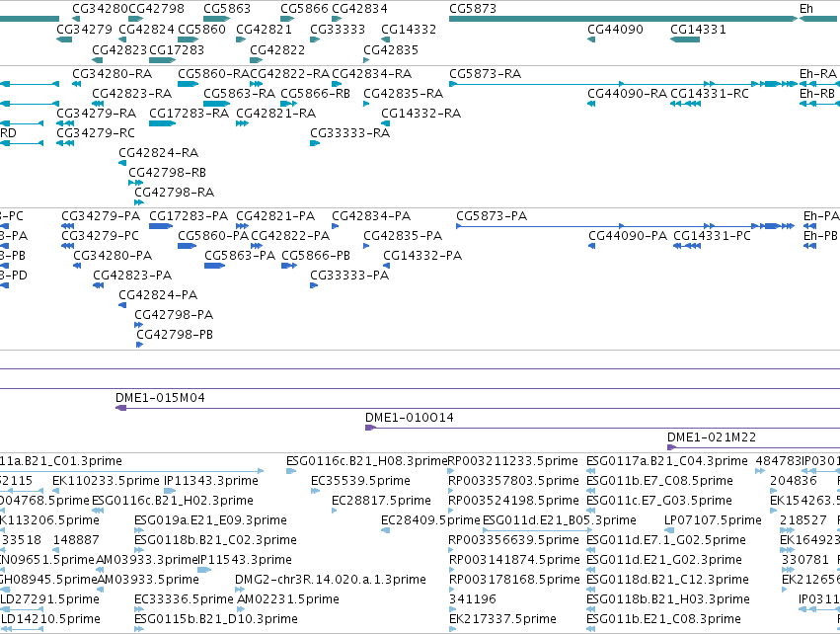Open protein label CG5866-PB
This screenshot has height=634, width=840.
point(316,256)
